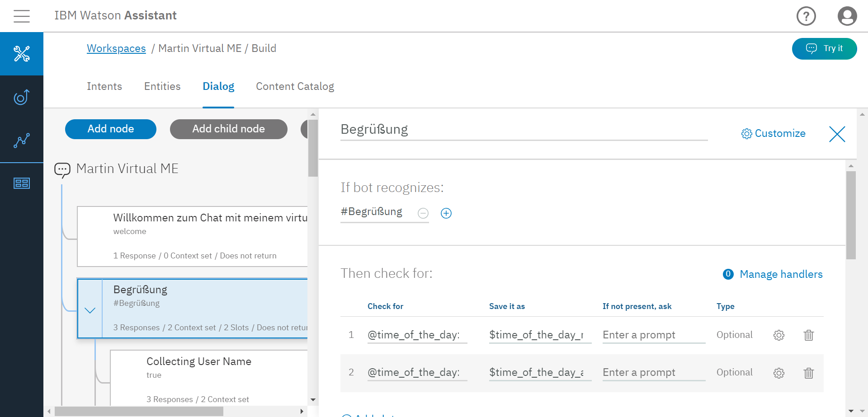The width and height of the screenshot is (868, 417).
Task: Click the Check for column header
Action: coord(385,306)
